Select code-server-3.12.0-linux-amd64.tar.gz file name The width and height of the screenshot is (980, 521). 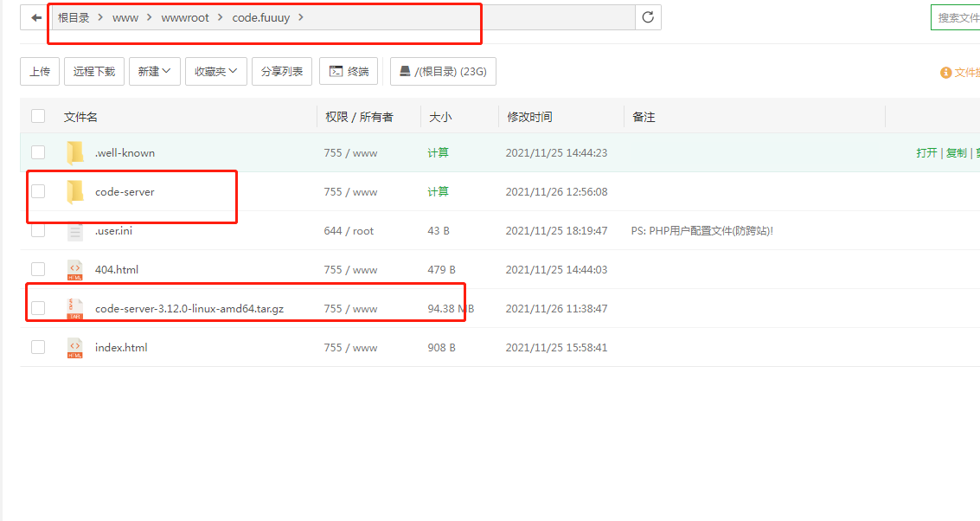click(189, 308)
